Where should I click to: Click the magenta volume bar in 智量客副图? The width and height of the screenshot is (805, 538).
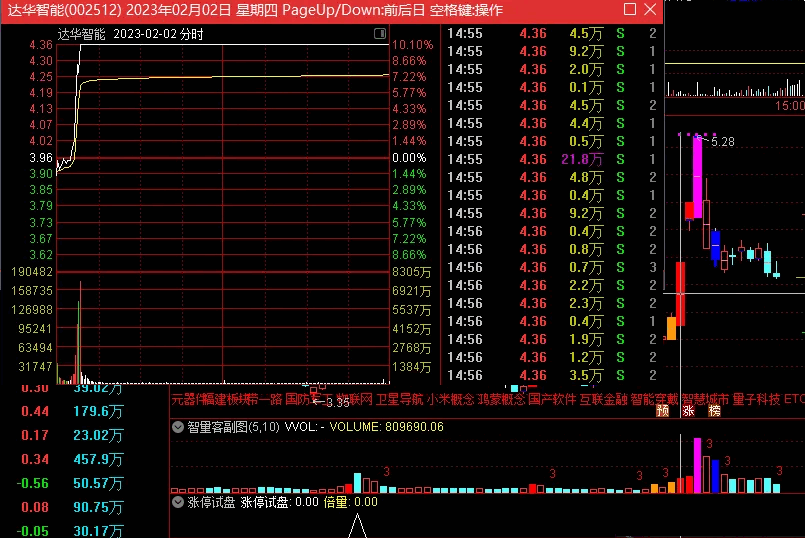click(697, 466)
